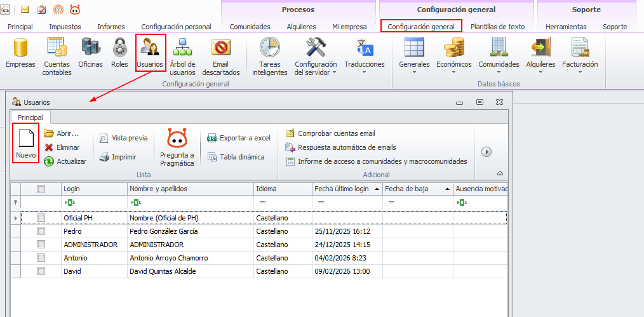The image size is (644, 317).
Task: Open the Informes tab
Action: click(111, 27)
